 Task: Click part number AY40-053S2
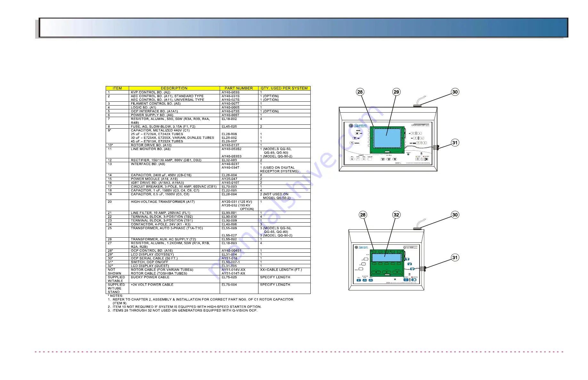coord(232,149)
